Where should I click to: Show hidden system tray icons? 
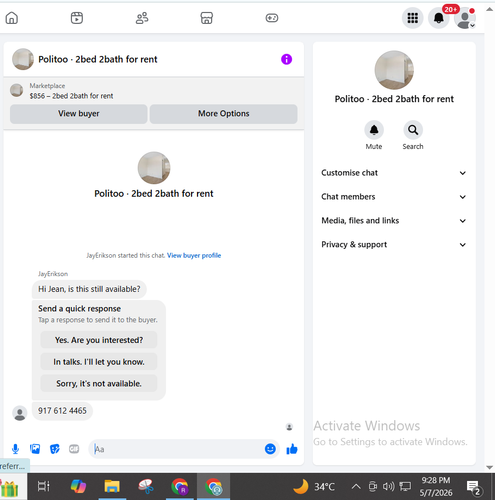coord(356,487)
